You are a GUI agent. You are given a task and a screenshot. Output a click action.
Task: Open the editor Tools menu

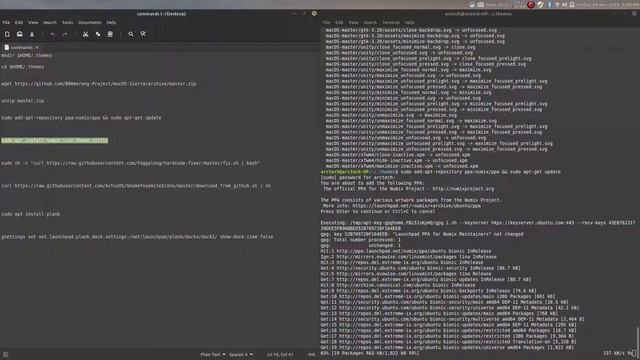click(67, 22)
